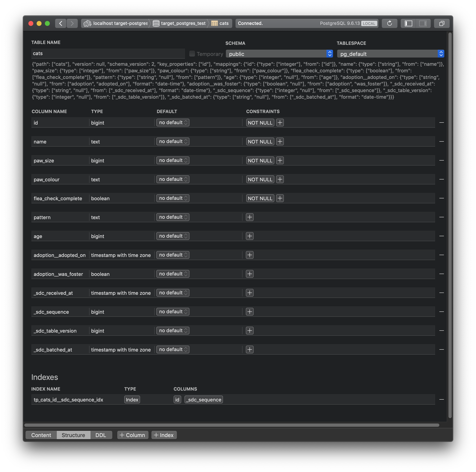Open the age column default selector
Screen dimensions: 476x472
pos(173,236)
